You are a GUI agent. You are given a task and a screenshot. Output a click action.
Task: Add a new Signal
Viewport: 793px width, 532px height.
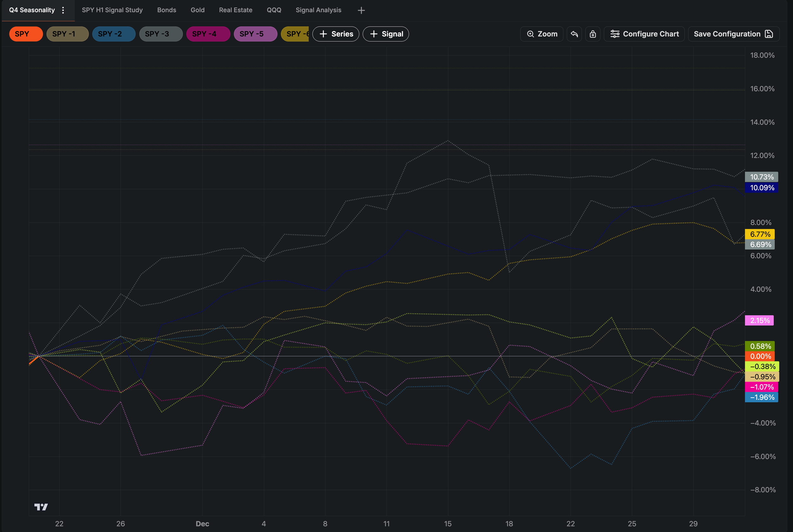(386, 34)
